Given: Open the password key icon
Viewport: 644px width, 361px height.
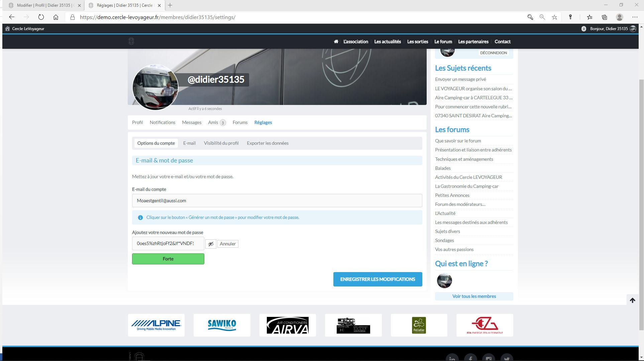Looking at the screenshot, I should (x=570, y=17).
